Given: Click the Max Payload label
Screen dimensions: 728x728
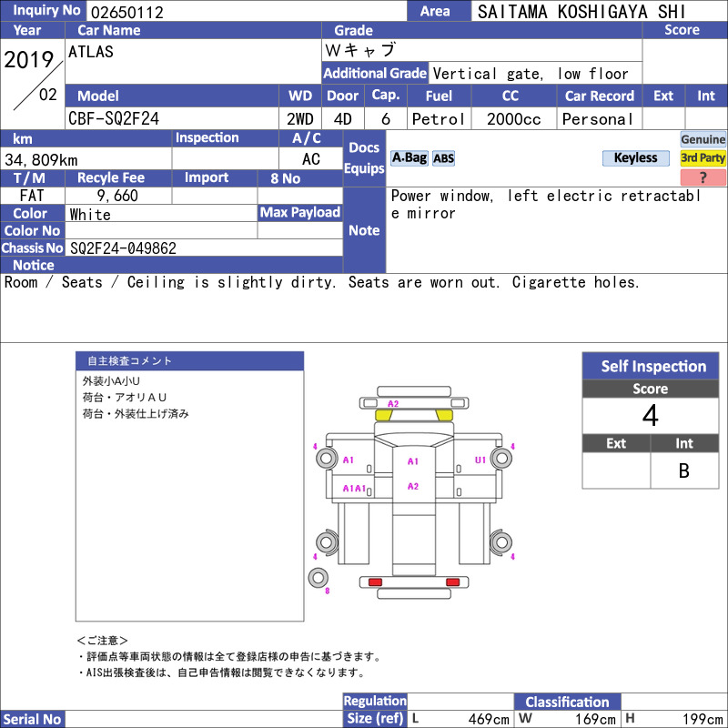Looking at the screenshot, I should point(300,213).
